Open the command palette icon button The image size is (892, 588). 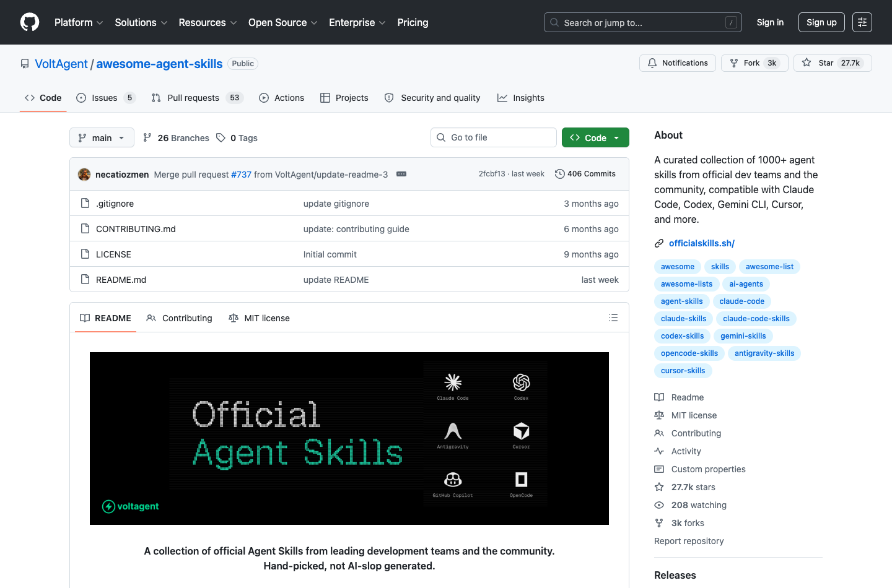(862, 22)
